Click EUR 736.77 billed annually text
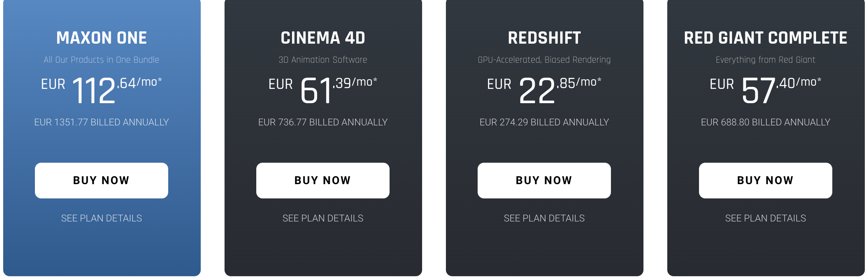 323,122
